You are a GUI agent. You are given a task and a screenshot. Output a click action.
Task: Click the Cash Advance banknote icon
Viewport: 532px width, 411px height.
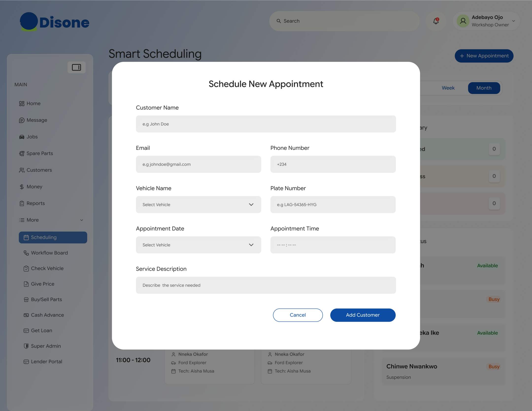pyautogui.click(x=26, y=315)
